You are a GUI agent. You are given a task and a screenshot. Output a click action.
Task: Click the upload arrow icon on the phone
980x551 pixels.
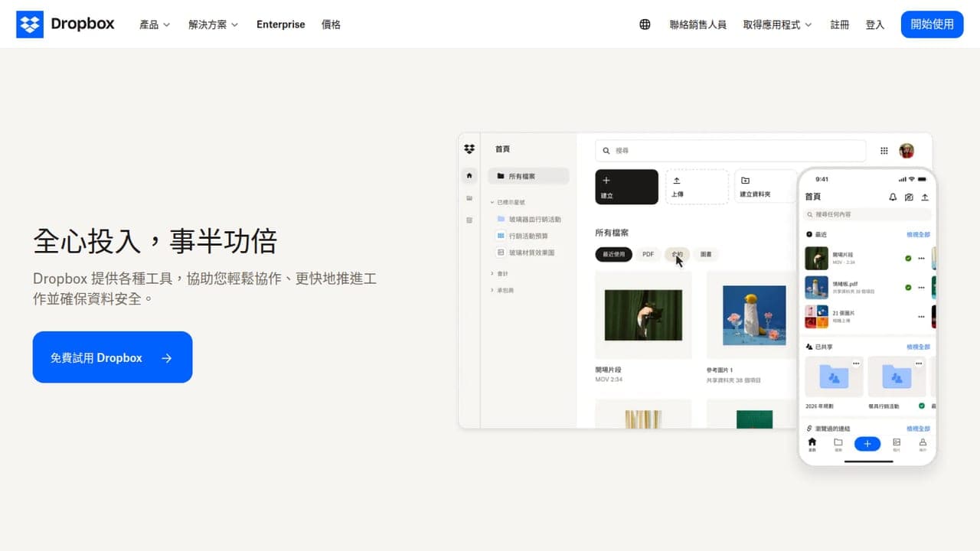click(x=925, y=197)
